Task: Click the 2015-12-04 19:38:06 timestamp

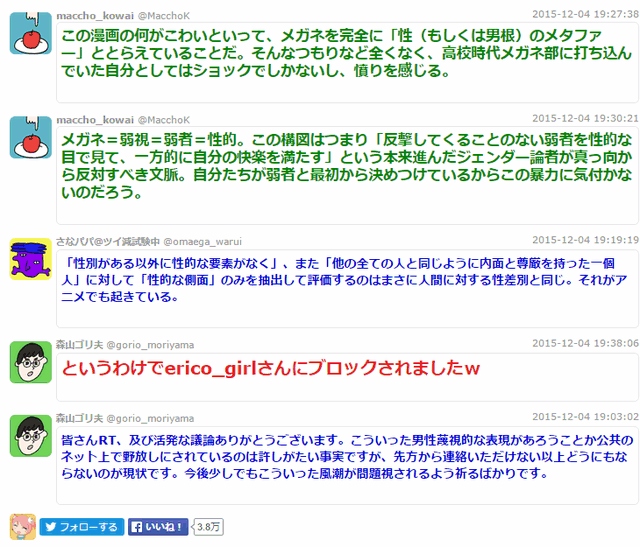Action: [583, 343]
